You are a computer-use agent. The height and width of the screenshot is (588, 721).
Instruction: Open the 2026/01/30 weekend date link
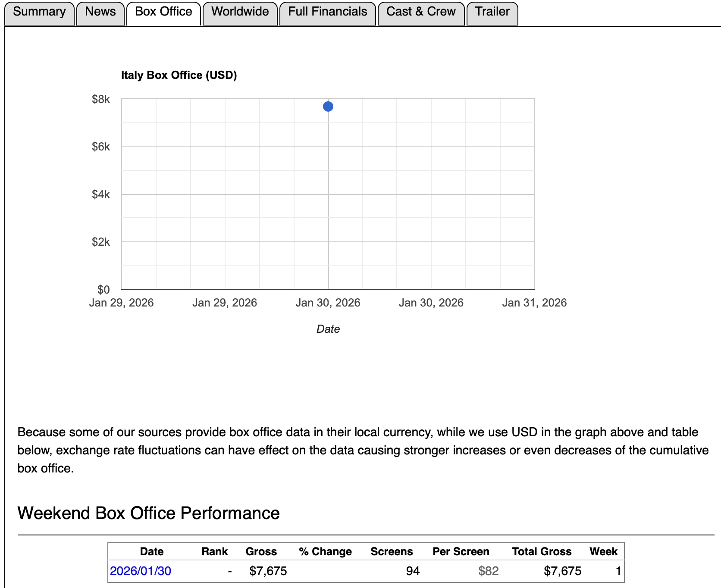point(141,571)
